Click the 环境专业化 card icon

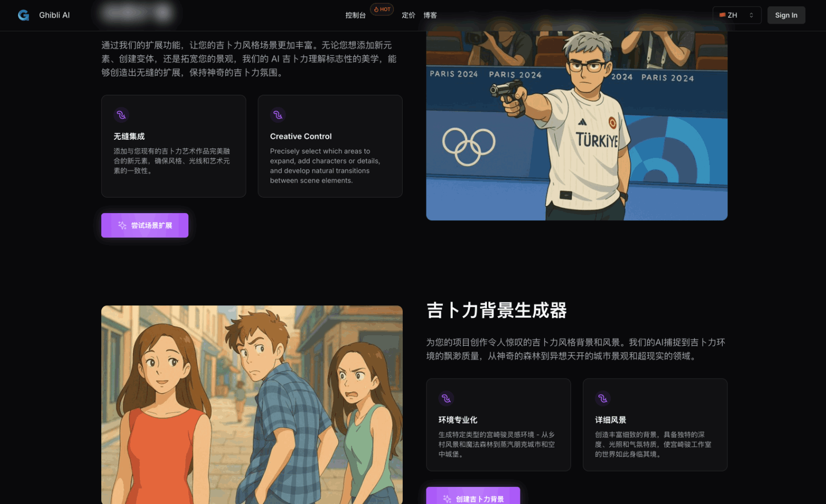pos(446,399)
